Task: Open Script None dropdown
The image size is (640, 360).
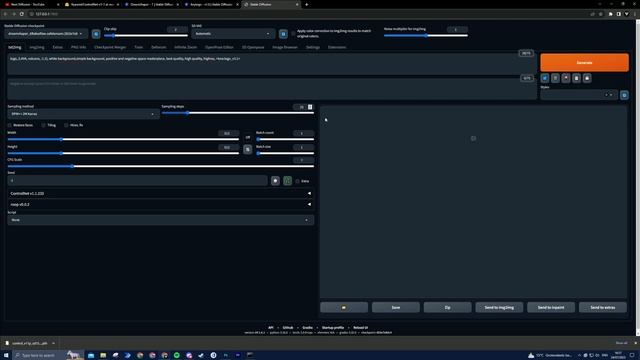Action: pyautogui.click(x=160, y=220)
